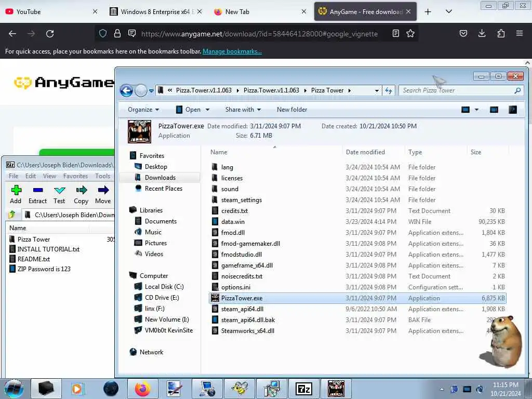The width and height of the screenshot is (532, 399).
Task: Expand Pizza Tower breadcrumb arrow
Action: click(350, 90)
